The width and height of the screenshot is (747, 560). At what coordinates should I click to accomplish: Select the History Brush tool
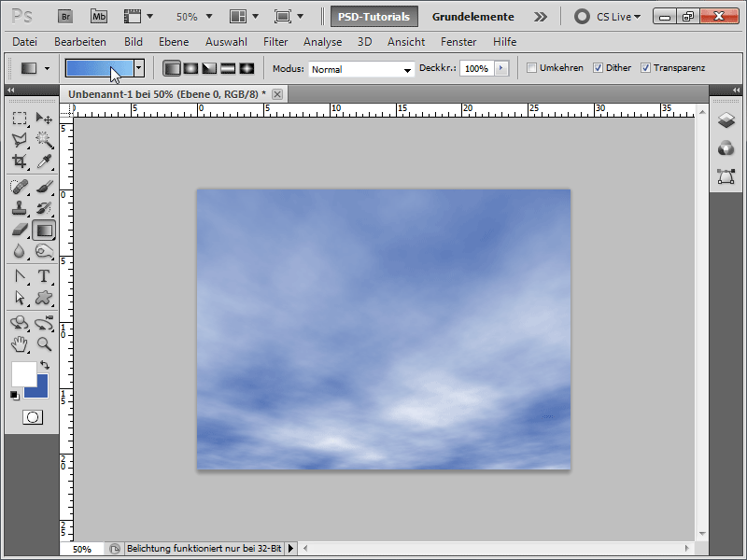click(x=44, y=208)
